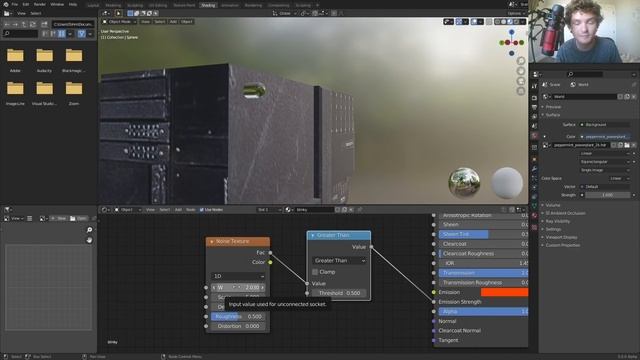Screen dimensions: 640x360
Task: Adjust the Roughness slider in Noise Texture
Action: 238,317
